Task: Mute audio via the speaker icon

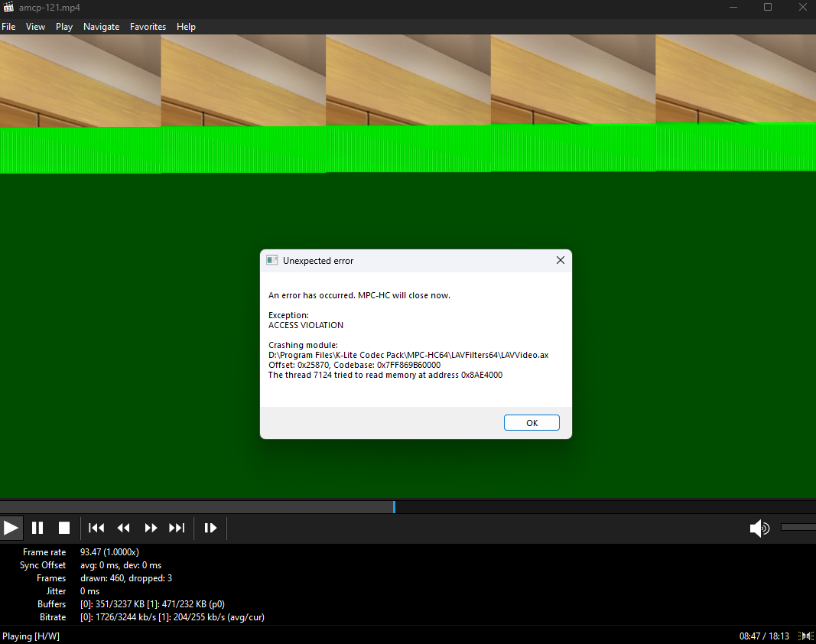Action: click(x=759, y=528)
